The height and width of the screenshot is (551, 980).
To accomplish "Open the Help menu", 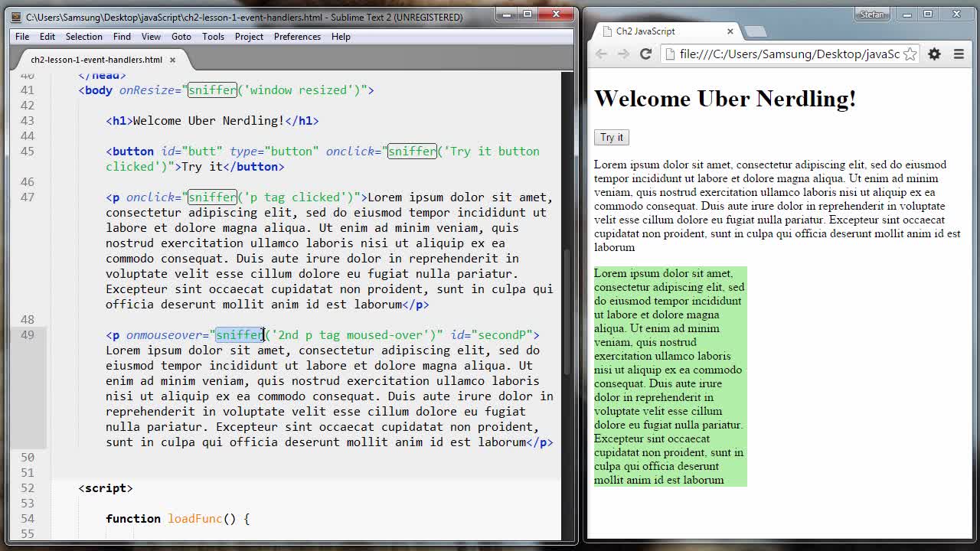I will [341, 37].
